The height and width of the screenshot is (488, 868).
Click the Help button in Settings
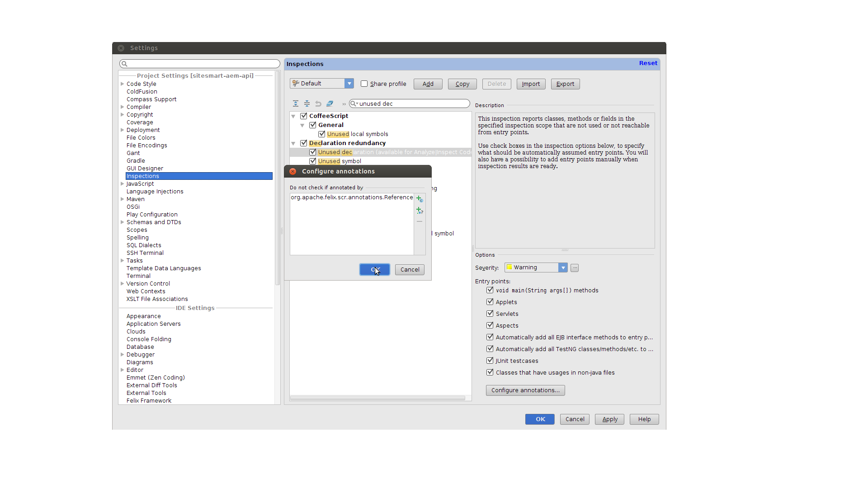644,419
